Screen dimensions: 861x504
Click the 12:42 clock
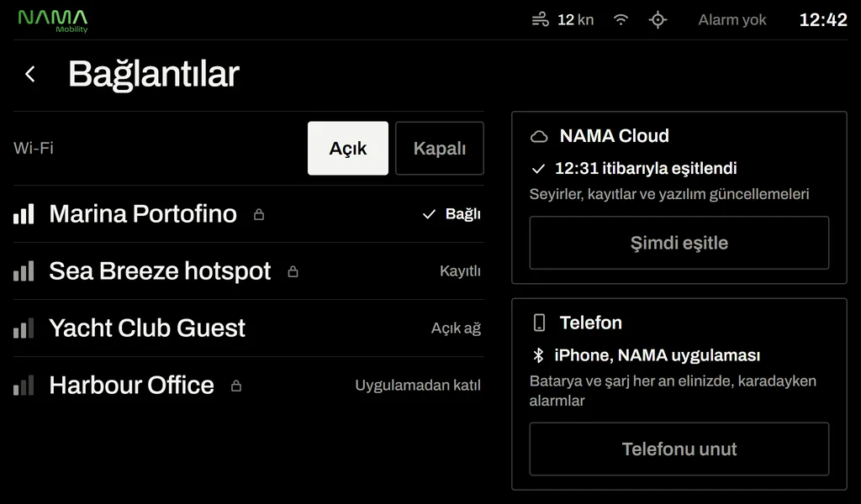(x=823, y=20)
